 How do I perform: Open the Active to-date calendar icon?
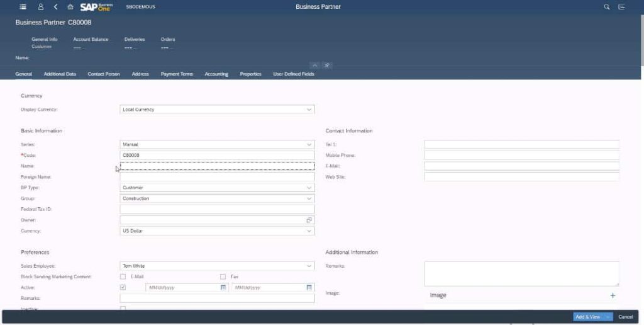click(x=309, y=288)
